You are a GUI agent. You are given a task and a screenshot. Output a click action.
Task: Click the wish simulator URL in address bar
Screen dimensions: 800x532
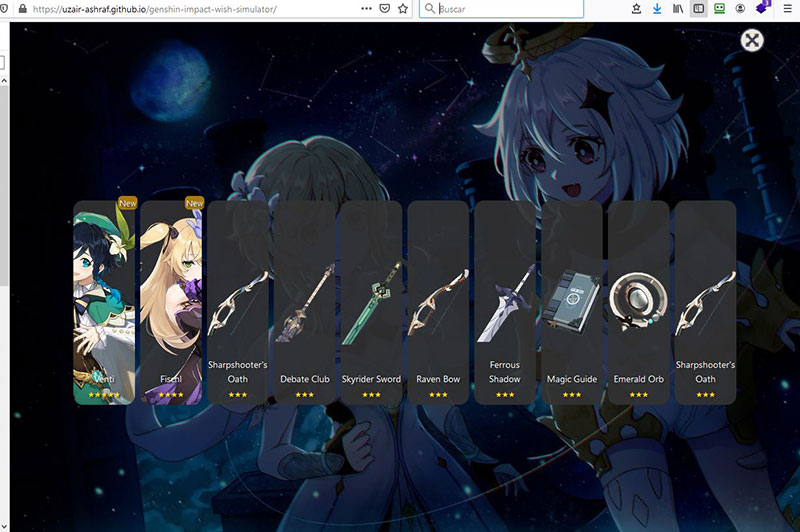click(155, 9)
